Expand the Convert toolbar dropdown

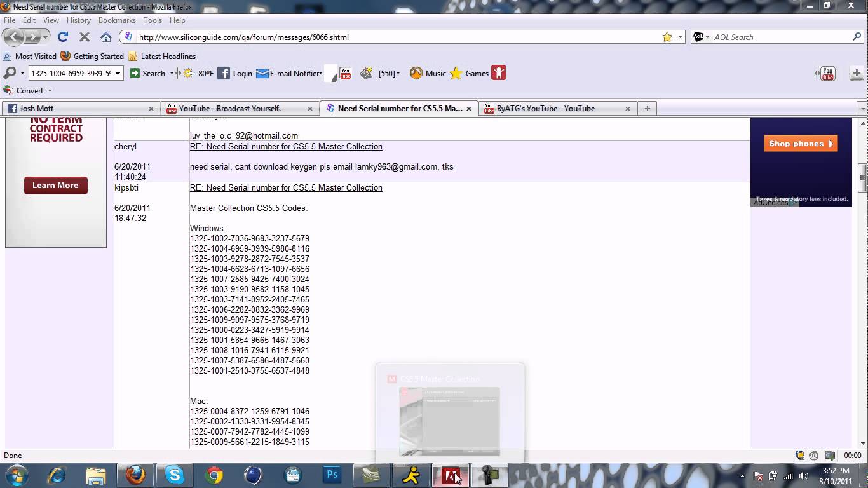point(50,91)
